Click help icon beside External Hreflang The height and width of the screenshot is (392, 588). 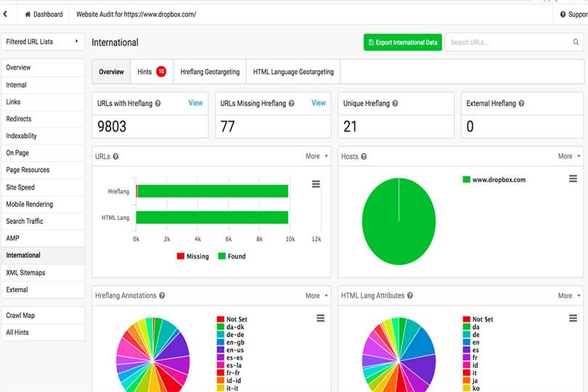[521, 103]
